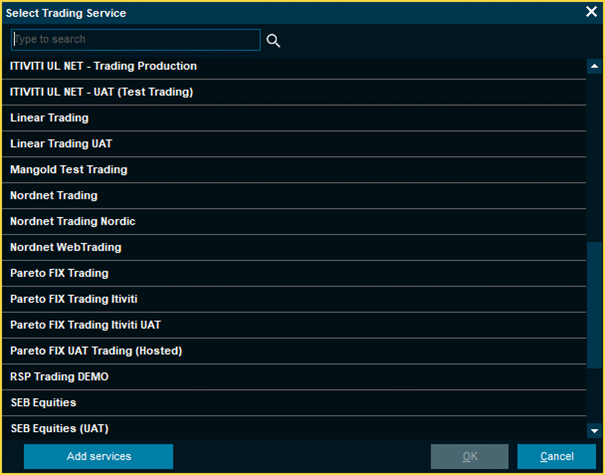The height and width of the screenshot is (475, 605).
Task: Choose the SEB Equities service
Action: pos(294,402)
